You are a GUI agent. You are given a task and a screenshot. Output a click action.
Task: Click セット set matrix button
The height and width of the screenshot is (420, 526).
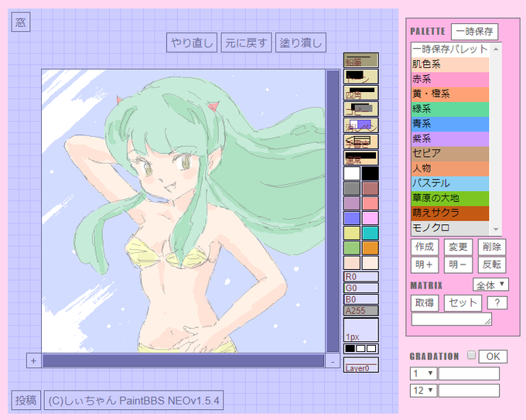coord(463,303)
